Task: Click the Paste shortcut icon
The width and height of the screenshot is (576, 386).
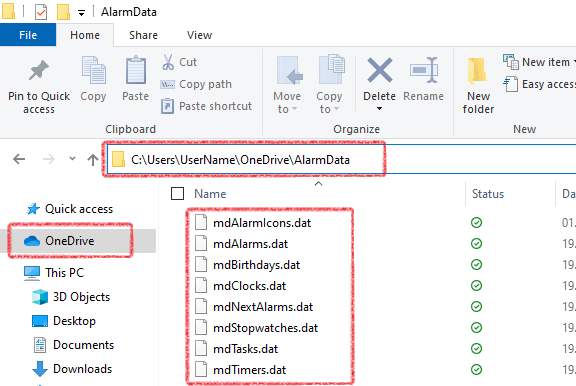Action: [168, 106]
